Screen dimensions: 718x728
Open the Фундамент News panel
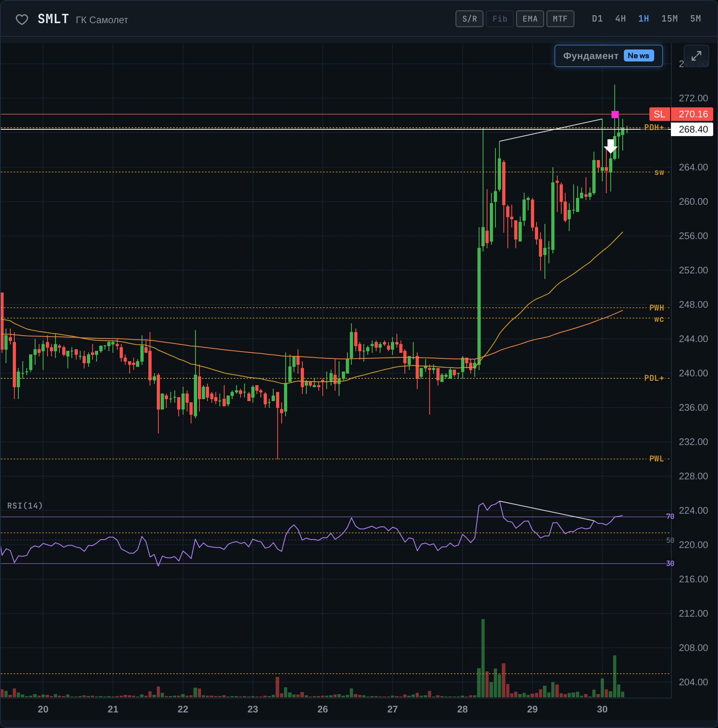[609, 56]
